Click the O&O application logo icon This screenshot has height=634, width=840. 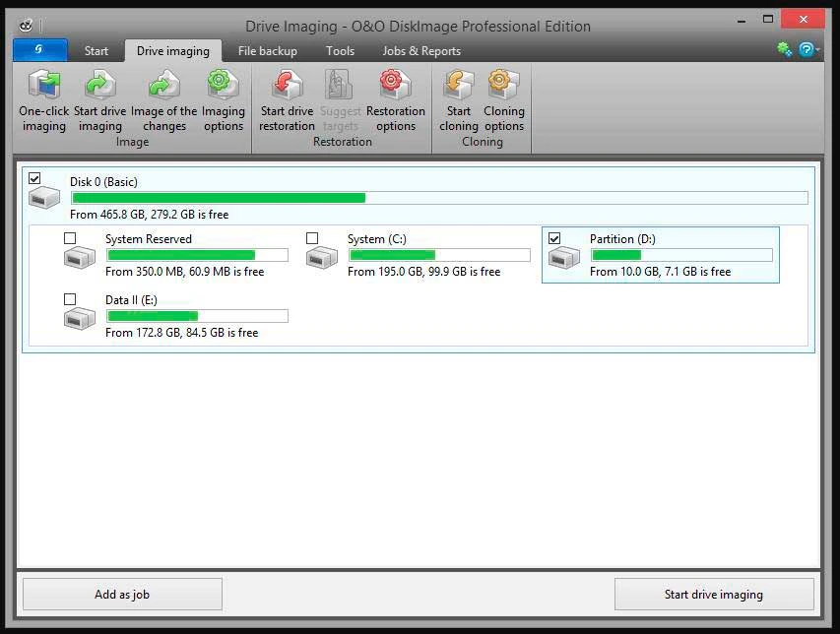[x=26, y=26]
